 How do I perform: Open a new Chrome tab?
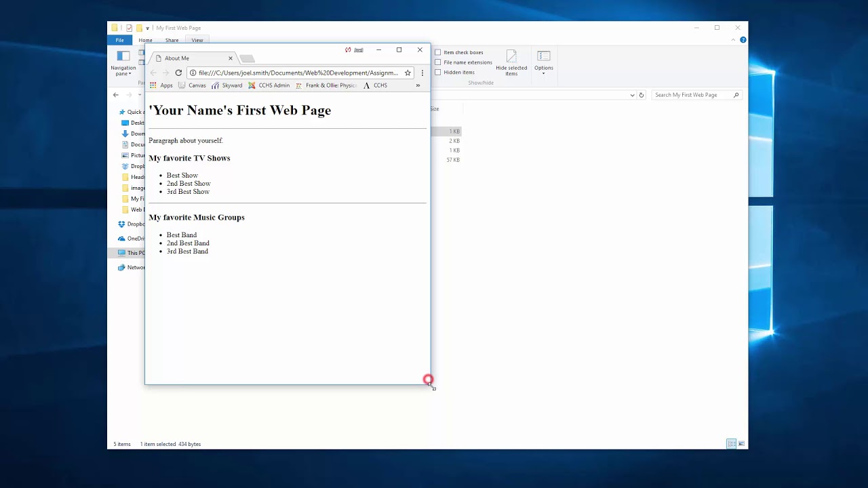pos(247,59)
